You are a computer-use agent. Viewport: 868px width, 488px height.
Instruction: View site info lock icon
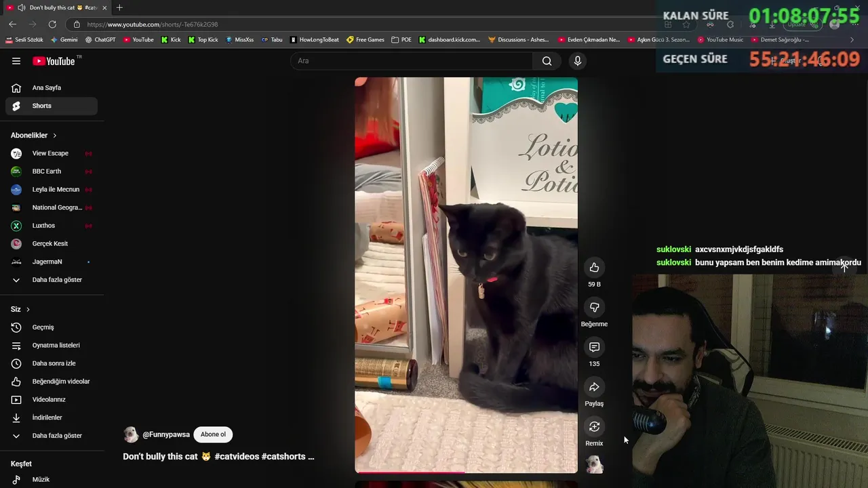pos(77,24)
